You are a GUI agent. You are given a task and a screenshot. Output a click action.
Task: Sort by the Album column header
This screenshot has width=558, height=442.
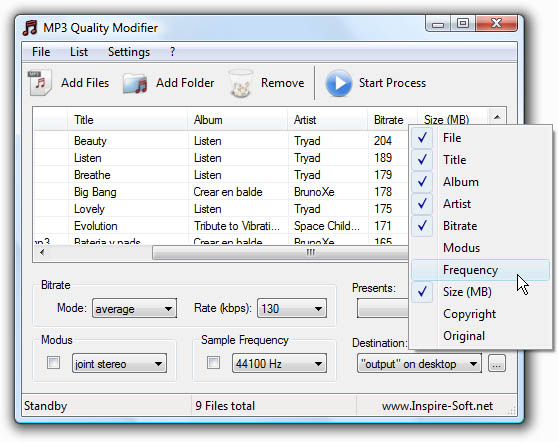(x=237, y=120)
